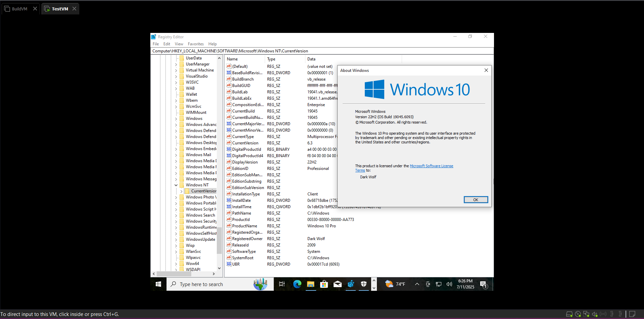Click the Windows NT folder icon
This screenshot has width=644, height=319.
click(x=182, y=185)
